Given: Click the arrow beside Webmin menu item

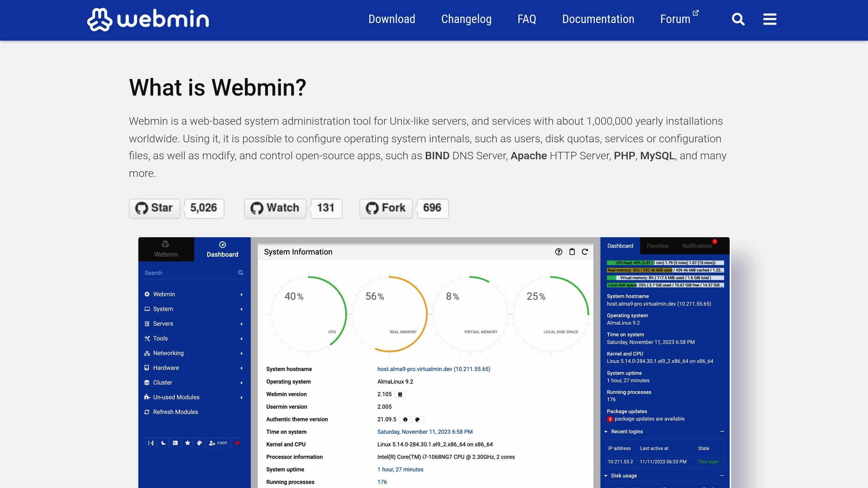Looking at the screenshot, I should (x=242, y=294).
